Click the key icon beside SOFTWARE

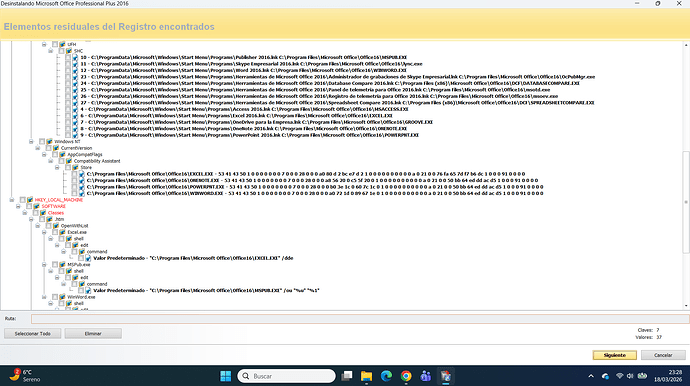pyautogui.click(x=37, y=206)
